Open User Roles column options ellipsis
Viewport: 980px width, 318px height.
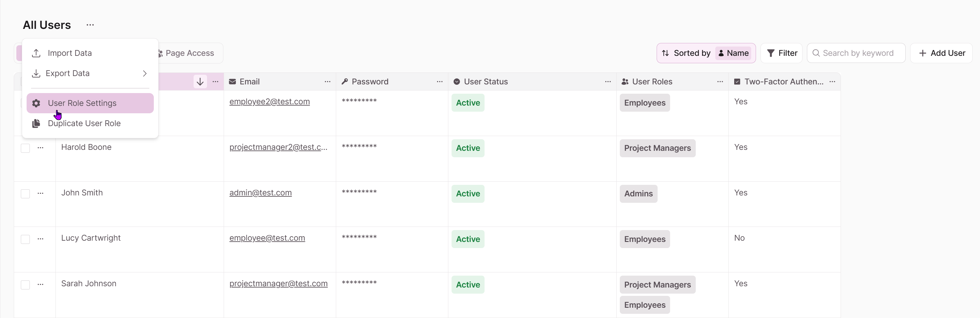click(720, 82)
